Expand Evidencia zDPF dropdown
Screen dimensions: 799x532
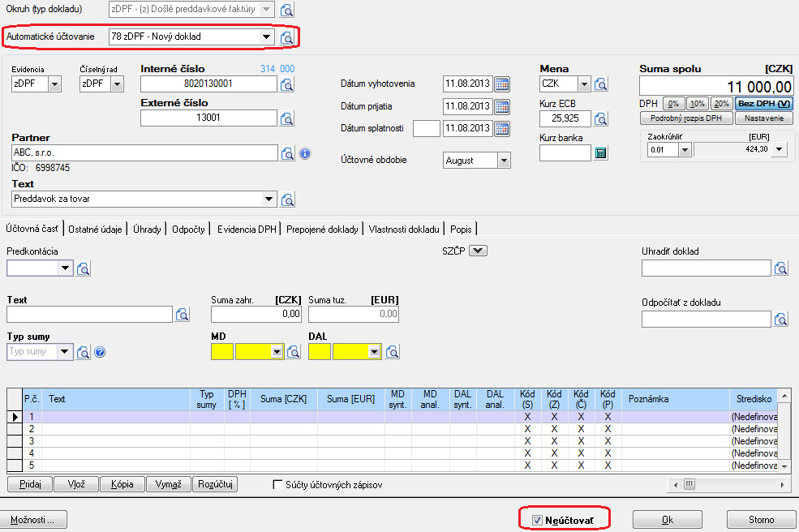54,84
